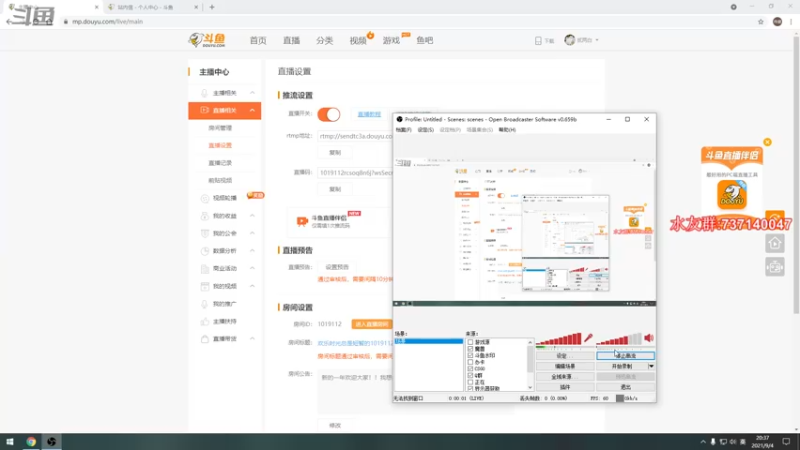The image size is (800, 450).
Task: Click 我的推广 sidebar icon
Action: 205,304
